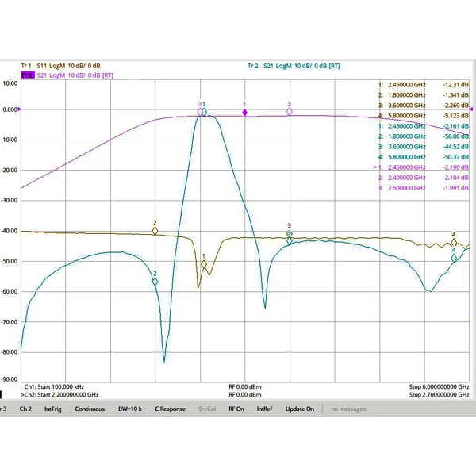This screenshot has height=476, width=476.
Task: Click the Continuous sweep status entry
Action: click(x=90, y=409)
